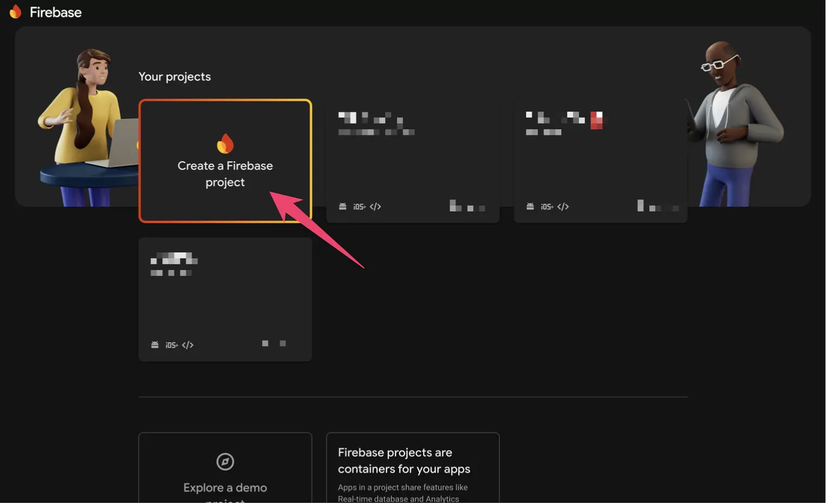Screen dimensions: 826x504
Task: Open project card with red-marked pixelated name
Action: pos(600,160)
